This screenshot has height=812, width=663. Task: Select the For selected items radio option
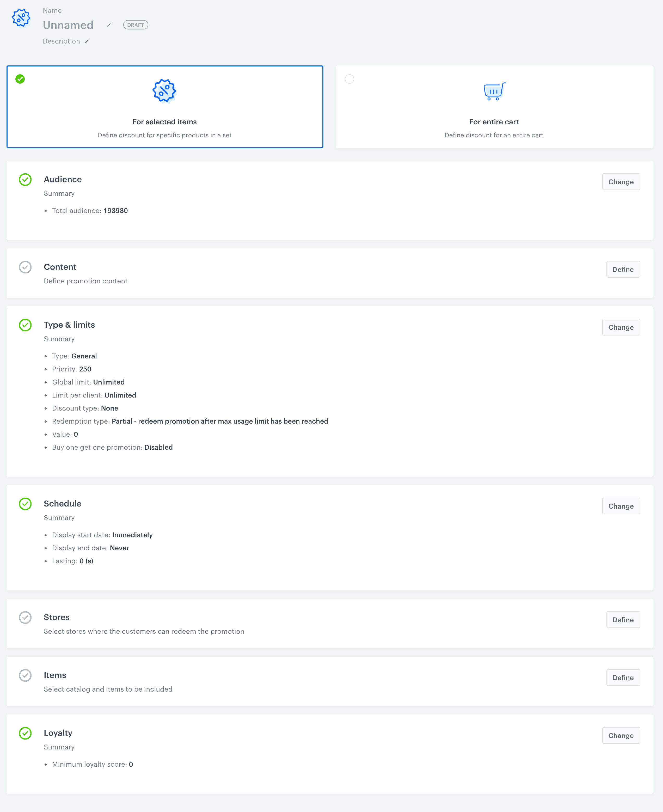point(20,79)
